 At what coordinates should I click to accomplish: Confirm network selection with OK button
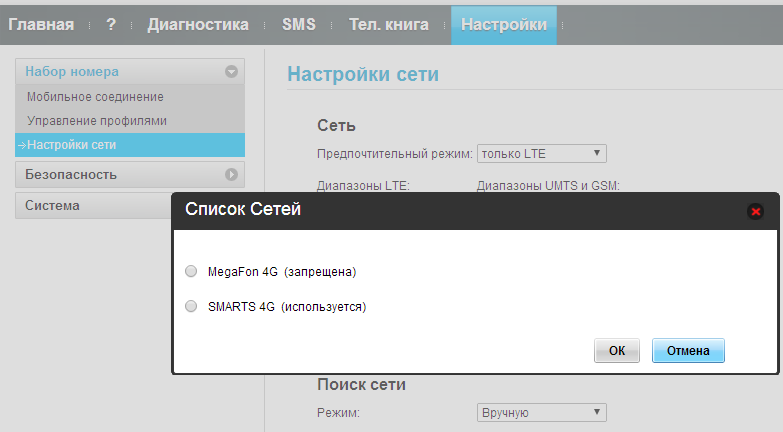tap(617, 351)
